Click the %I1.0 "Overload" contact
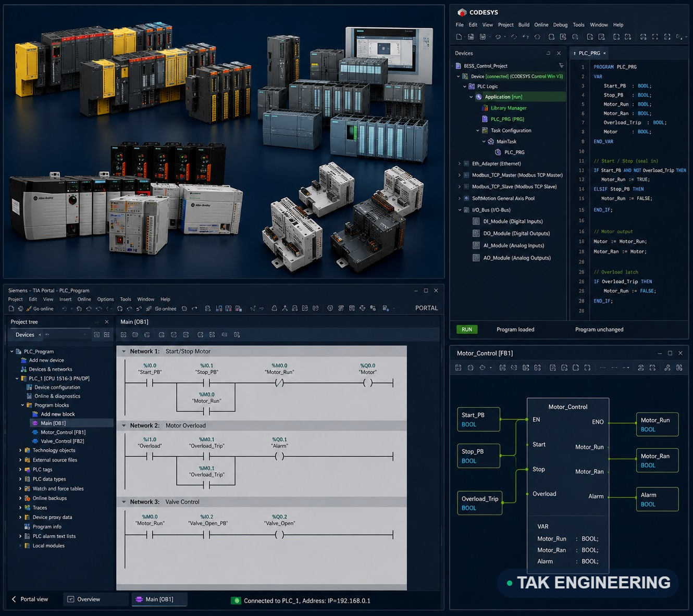This screenshot has height=616, width=693. point(150,456)
